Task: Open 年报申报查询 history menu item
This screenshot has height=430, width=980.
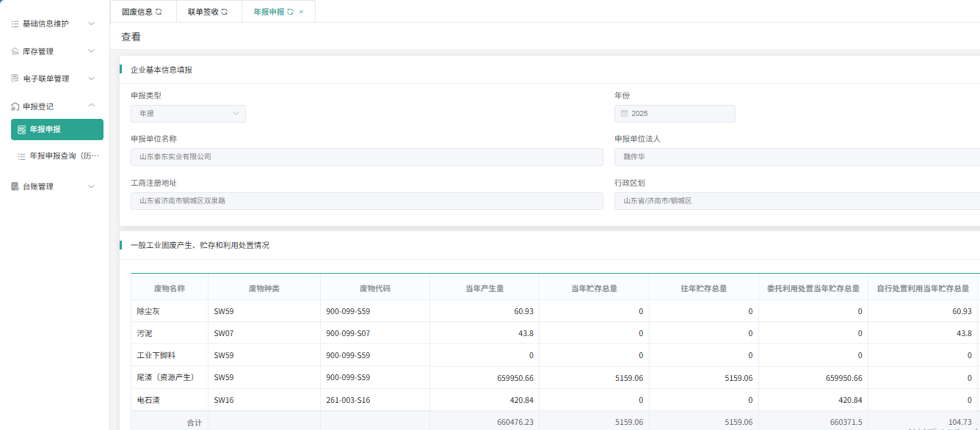Action: pyautogui.click(x=63, y=156)
